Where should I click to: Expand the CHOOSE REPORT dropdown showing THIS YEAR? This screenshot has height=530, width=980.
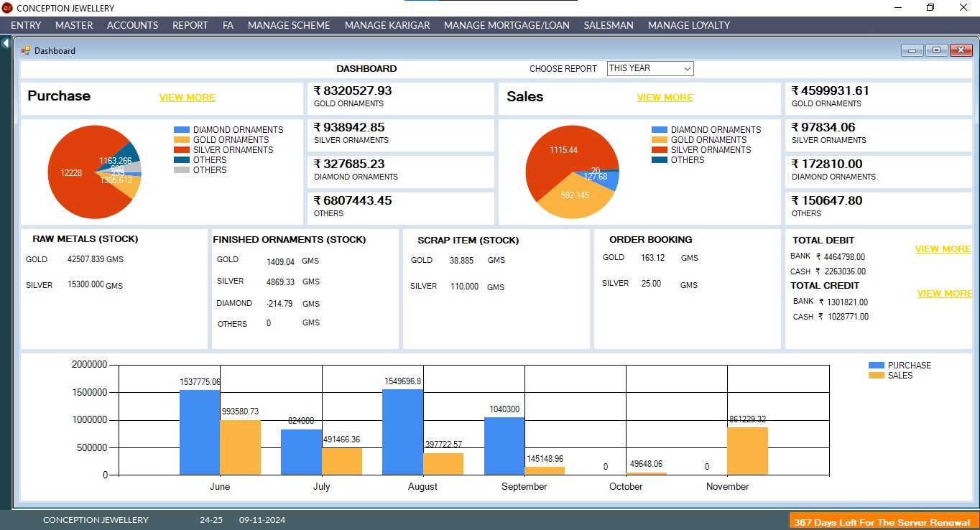(x=650, y=68)
